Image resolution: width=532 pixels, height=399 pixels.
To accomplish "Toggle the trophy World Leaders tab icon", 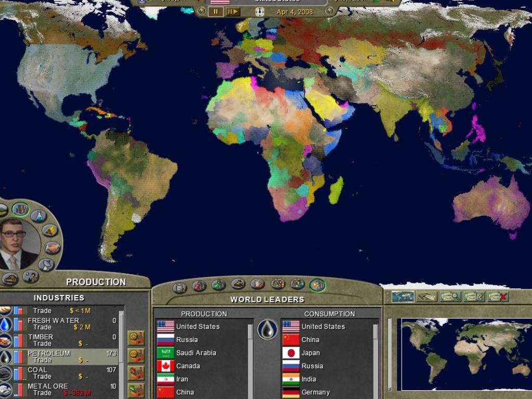I will [317, 285].
